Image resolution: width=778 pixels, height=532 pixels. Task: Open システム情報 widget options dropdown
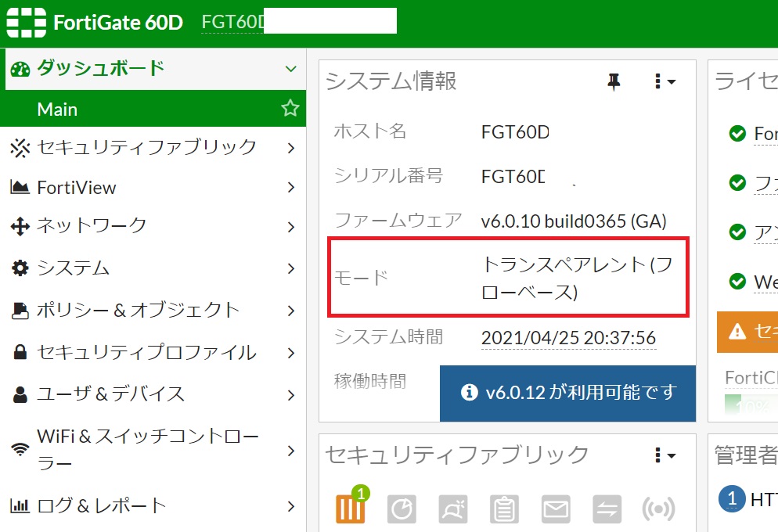[665, 81]
